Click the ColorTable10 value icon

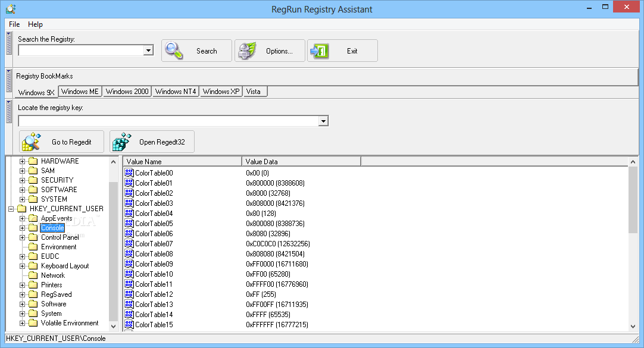[129, 274]
